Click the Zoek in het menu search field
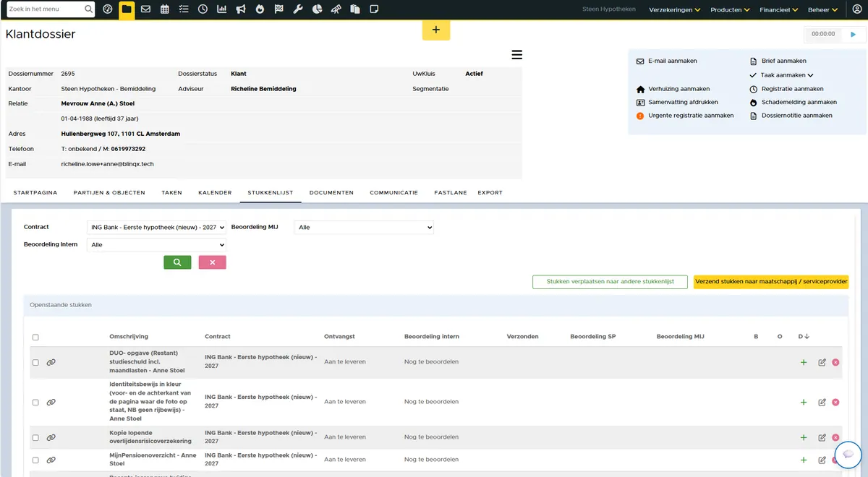Image resolution: width=868 pixels, height=477 pixels. (51, 9)
